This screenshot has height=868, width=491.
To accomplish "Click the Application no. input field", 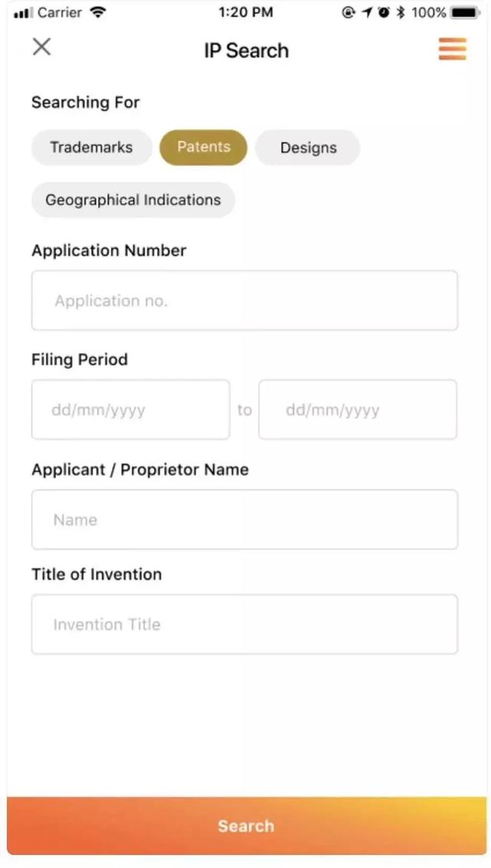I will pyautogui.click(x=245, y=301).
